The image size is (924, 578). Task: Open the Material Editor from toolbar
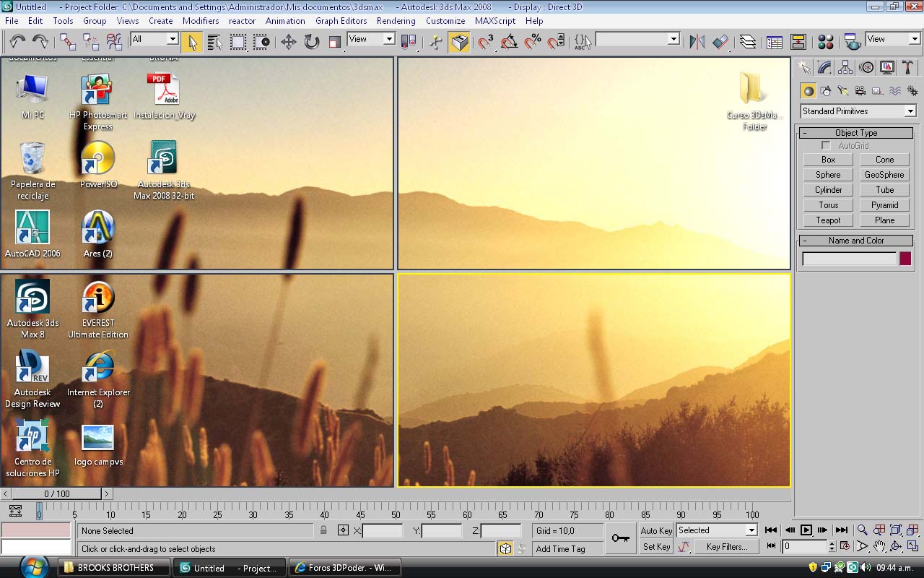point(826,42)
